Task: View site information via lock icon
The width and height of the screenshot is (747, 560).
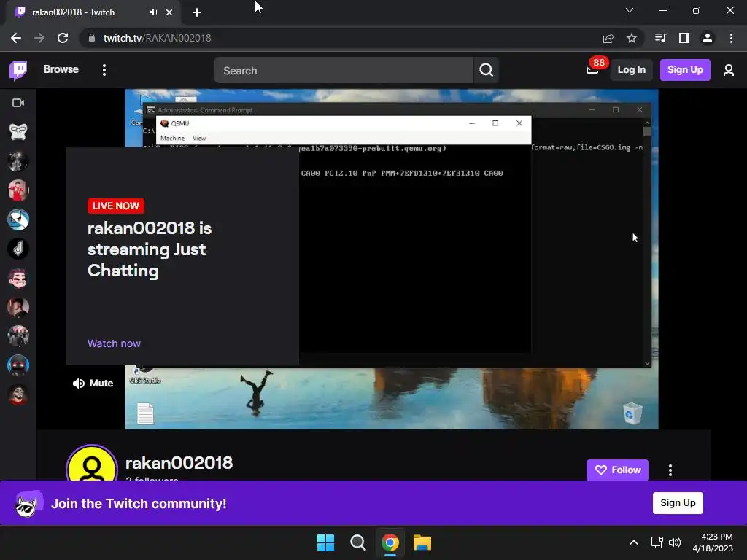Action: pos(92,38)
